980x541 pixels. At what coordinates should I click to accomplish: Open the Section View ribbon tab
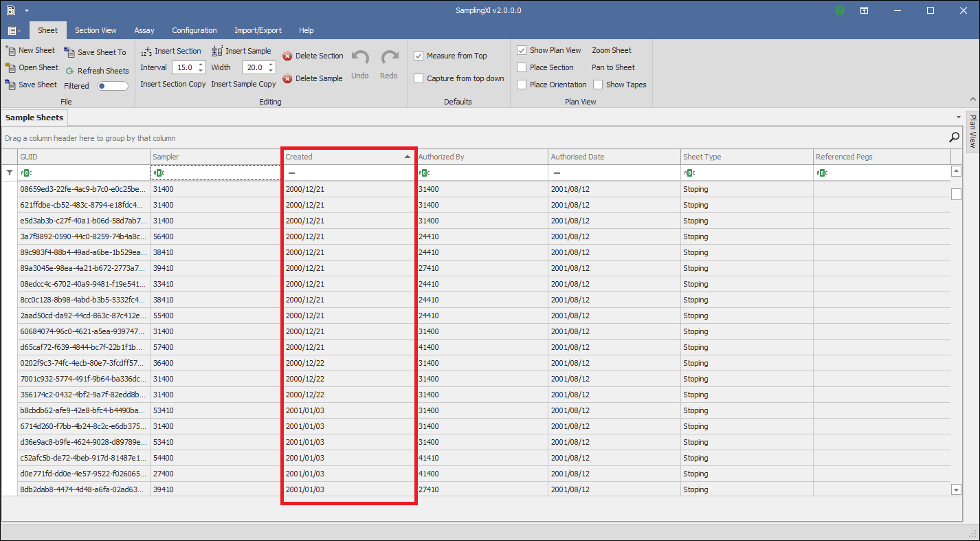click(96, 30)
